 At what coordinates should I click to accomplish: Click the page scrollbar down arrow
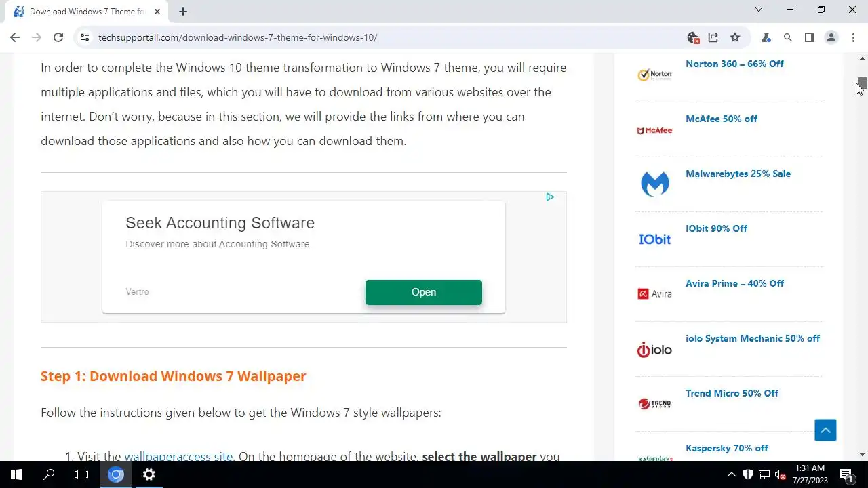(x=862, y=455)
